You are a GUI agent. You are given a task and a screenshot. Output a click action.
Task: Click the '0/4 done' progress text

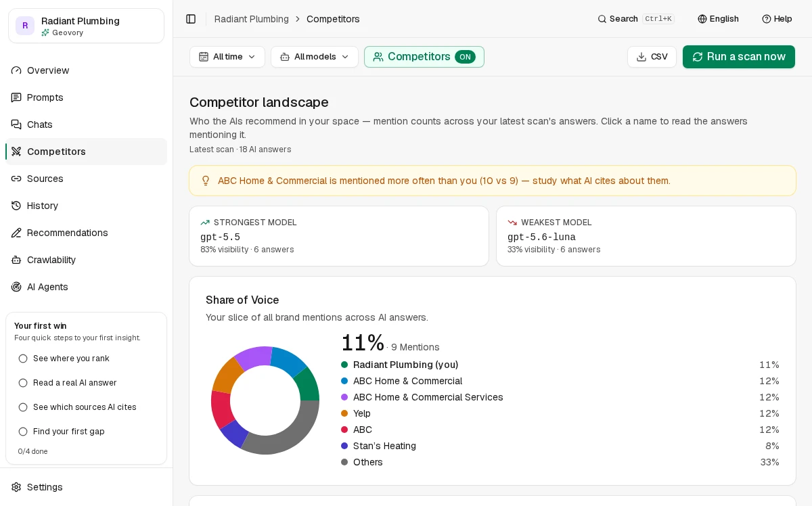32,451
